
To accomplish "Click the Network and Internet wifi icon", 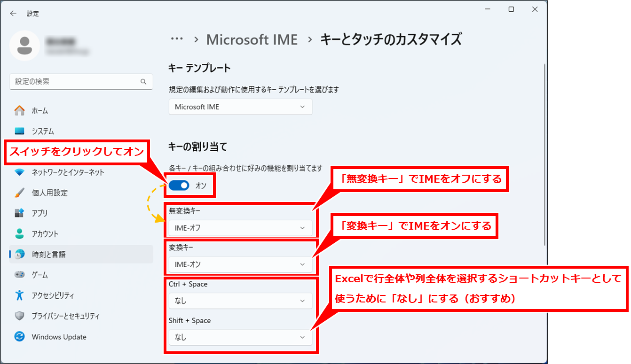I will (x=19, y=172).
